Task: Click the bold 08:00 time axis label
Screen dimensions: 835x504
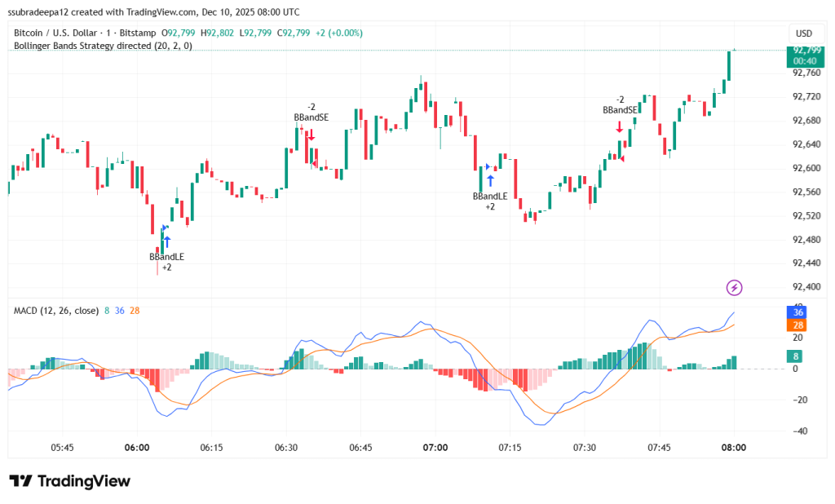Action: [733, 447]
